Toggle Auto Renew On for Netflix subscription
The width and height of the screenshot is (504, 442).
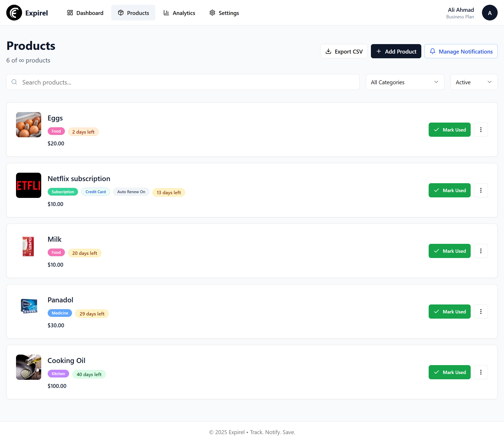131,192
